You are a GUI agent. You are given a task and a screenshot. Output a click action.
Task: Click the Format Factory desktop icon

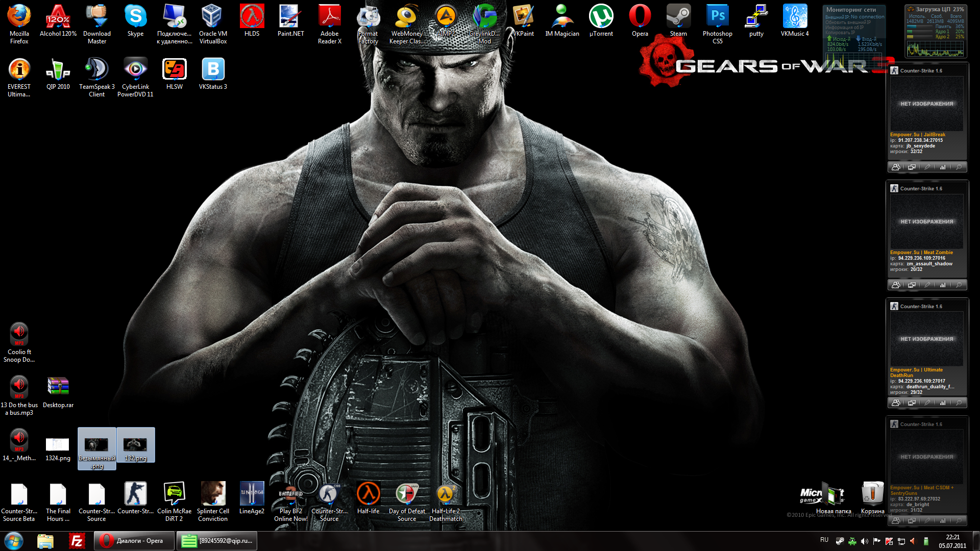tap(369, 24)
